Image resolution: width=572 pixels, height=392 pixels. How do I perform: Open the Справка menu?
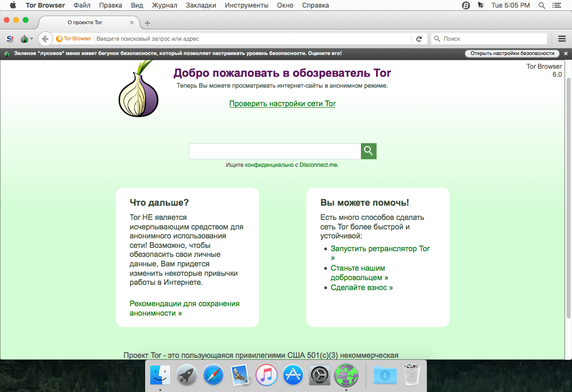coord(316,5)
